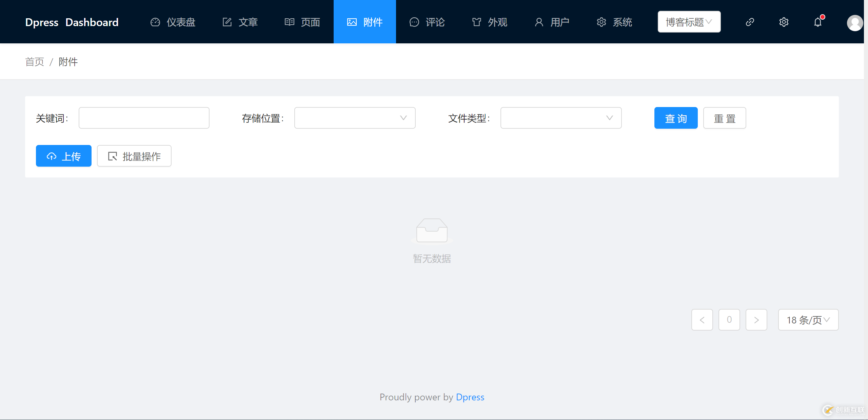Click the Dpress Dashboard logo

(x=72, y=22)
